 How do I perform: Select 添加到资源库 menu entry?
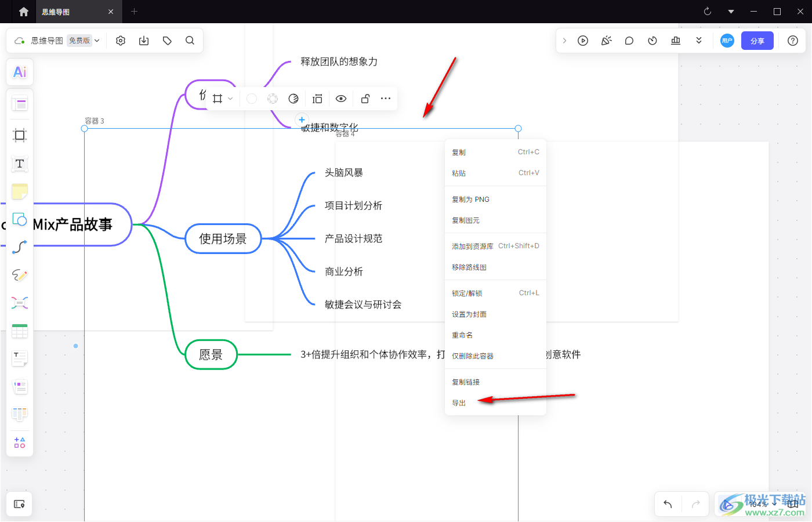click(495, 246)
